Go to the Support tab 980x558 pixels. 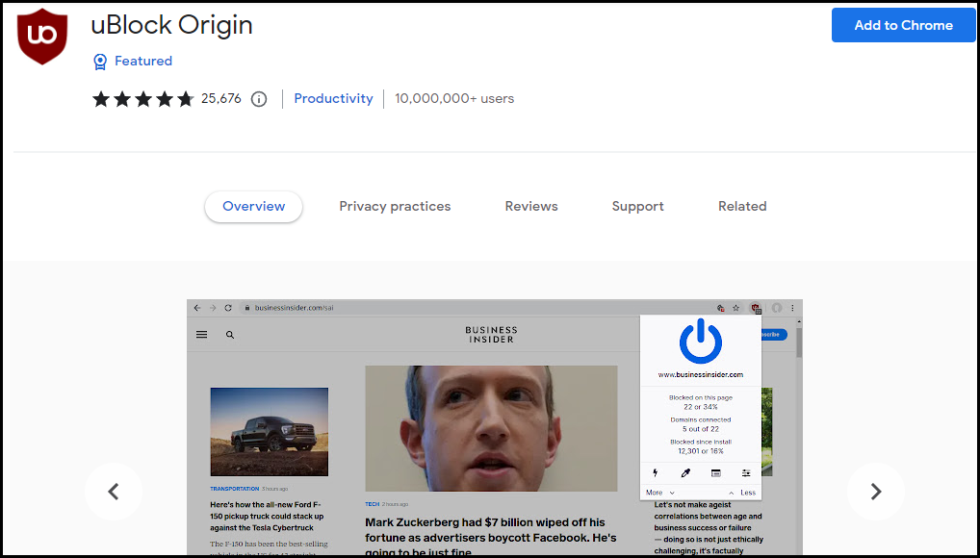click(637, 206)
